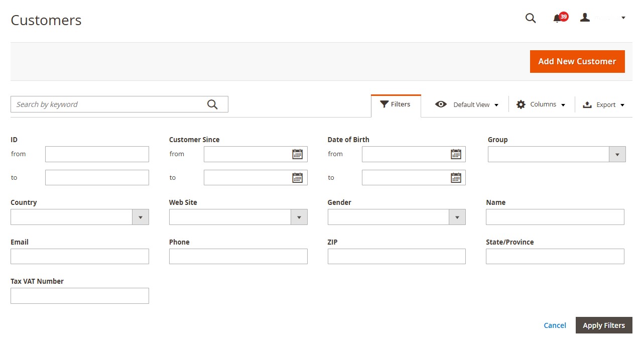Toggle the Filters tab
The width and height of the screenshot is (644, 340).
[x=396, y=104]
